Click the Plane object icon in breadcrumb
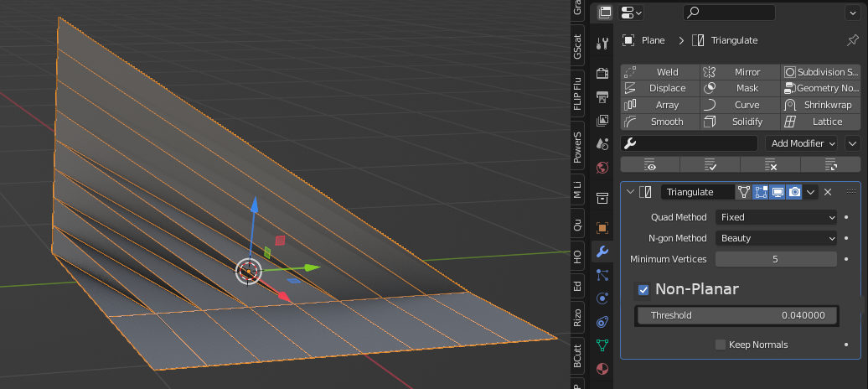 coord(628,40)
